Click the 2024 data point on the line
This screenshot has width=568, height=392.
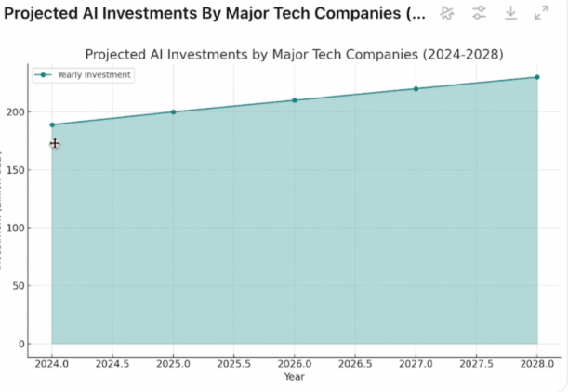tap(52, 124)
